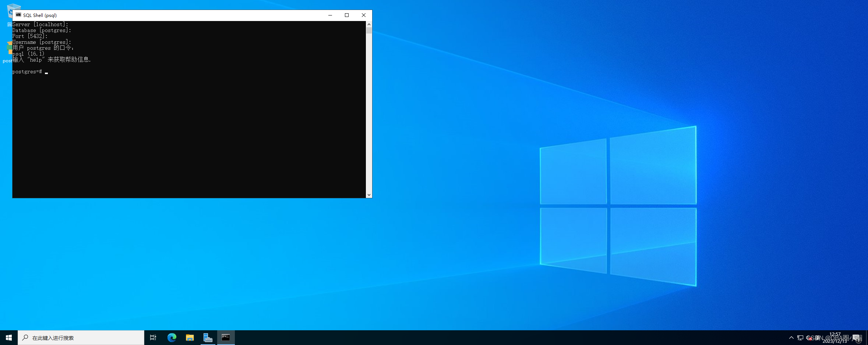
Task: Click the 'Username [postgres]:' line
Action: point(42,42)
